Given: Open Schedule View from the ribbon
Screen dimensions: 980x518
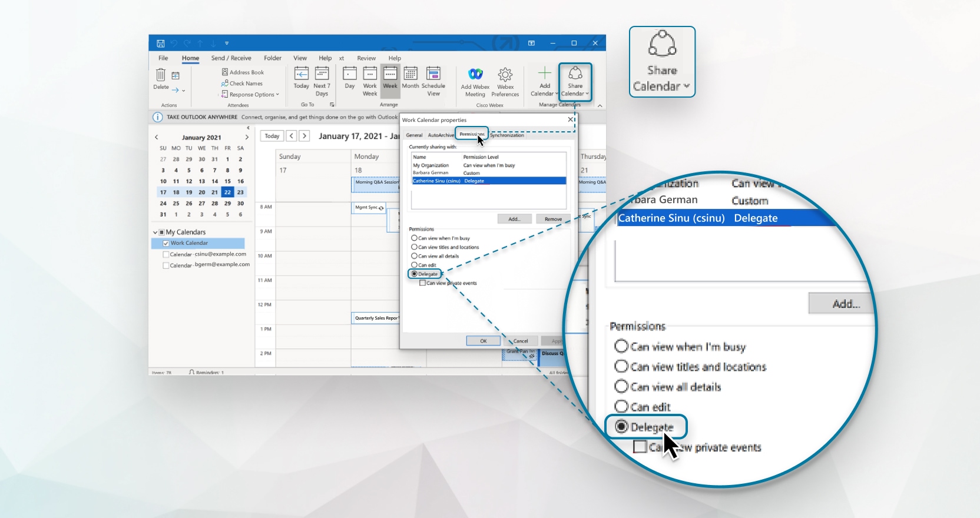Looking at the screenshot, I should pos(433,81).
